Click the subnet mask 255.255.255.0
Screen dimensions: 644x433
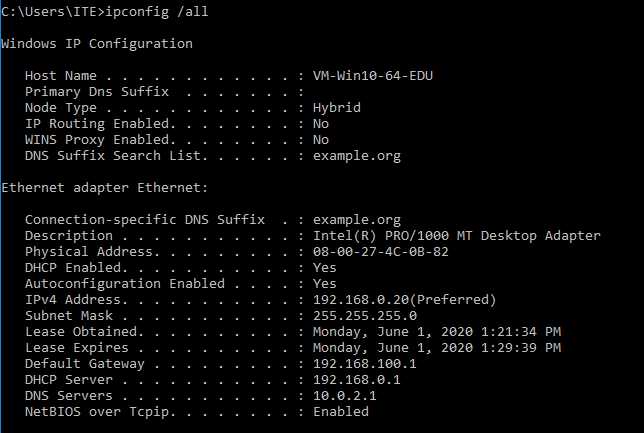click(365, 316)
